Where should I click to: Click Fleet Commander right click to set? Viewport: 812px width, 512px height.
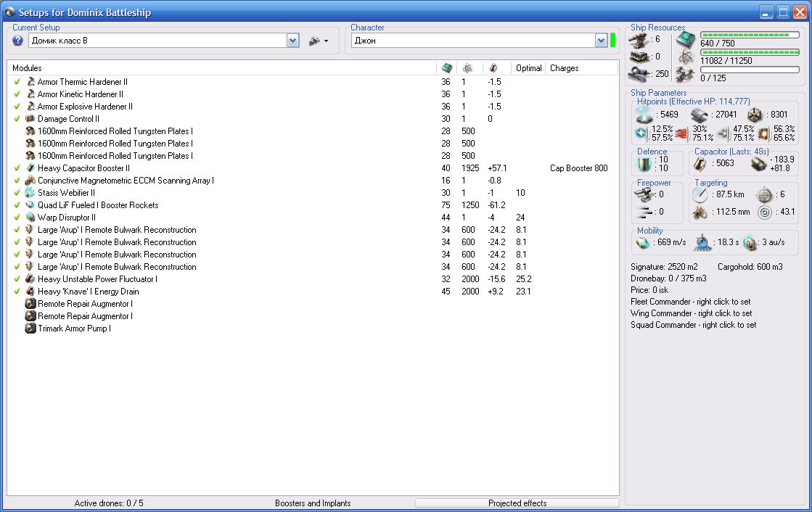tap(690, 301)
